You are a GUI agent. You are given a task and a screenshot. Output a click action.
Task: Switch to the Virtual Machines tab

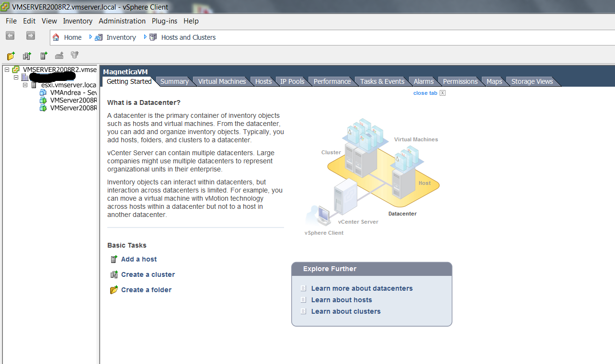click(222, 81)
